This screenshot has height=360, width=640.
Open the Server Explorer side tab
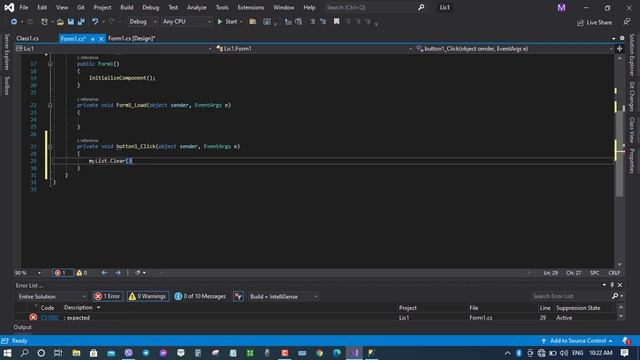(x=7, y=52)
